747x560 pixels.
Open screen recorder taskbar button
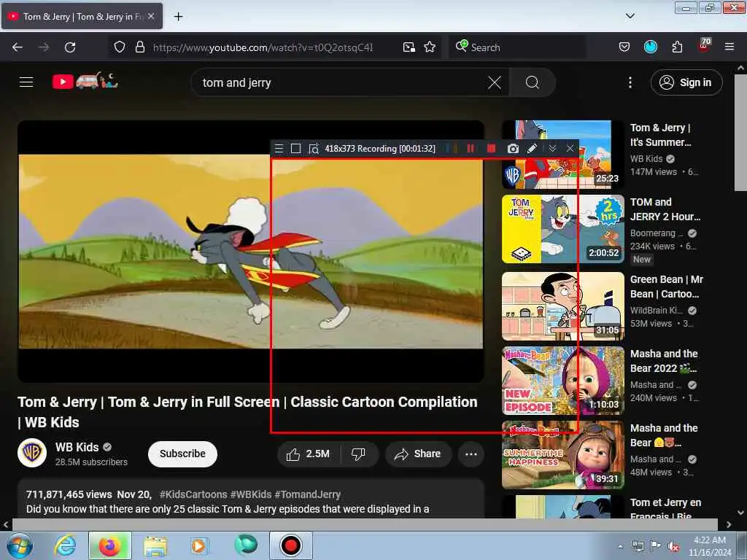coord(291,545)
